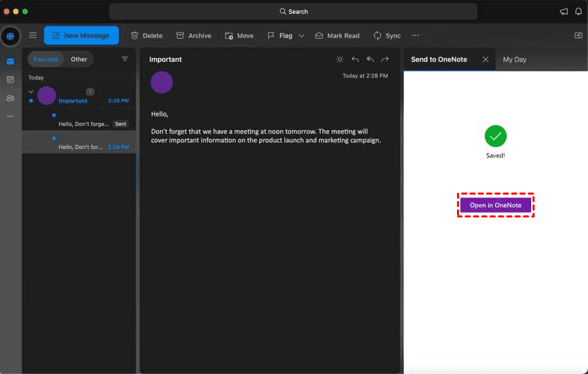Image resolution: width=588 pixels, height=374 pixels.
Task: Switch to the My Day tab
Action: [x=514, y=59]
